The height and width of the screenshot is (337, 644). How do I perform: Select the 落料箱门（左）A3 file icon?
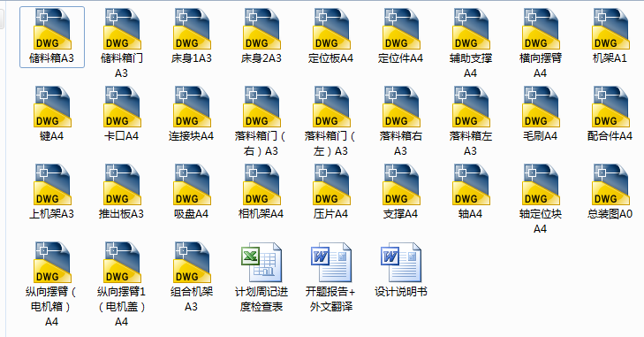pos(331,106)
